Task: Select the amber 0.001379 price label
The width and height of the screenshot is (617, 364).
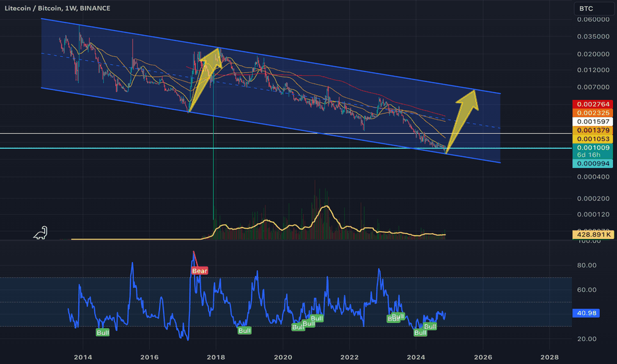Action: (593, 130)
